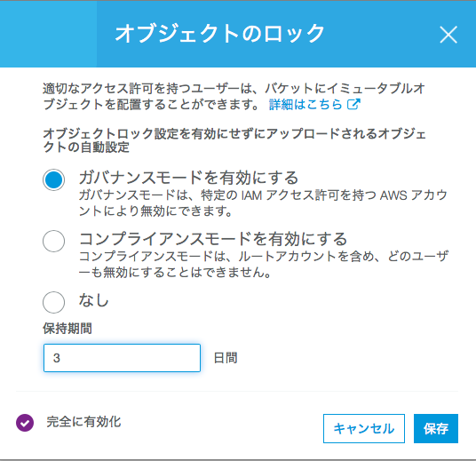Open the 詳細はこちら link
The height and width of the screenshot is (461, 476).
(305, 104)
